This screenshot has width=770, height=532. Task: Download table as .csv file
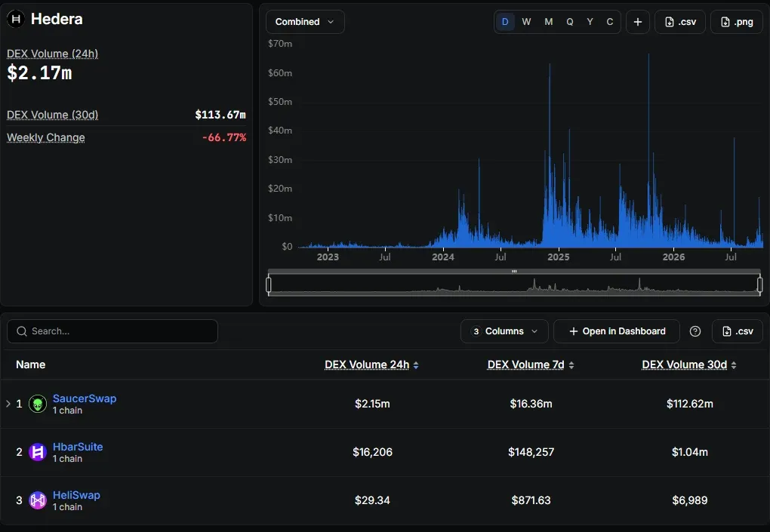[738, 331]
